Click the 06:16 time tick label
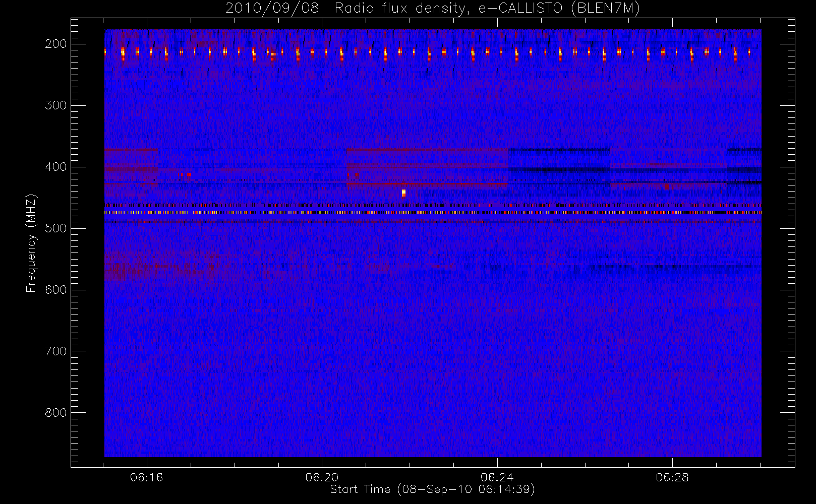 coord(147,477)
